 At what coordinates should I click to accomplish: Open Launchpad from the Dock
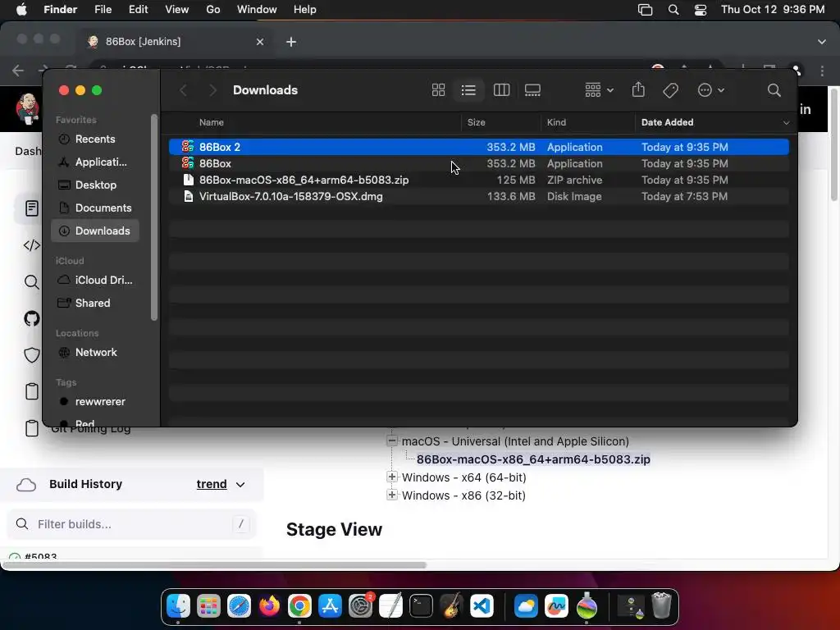[208, 606]
